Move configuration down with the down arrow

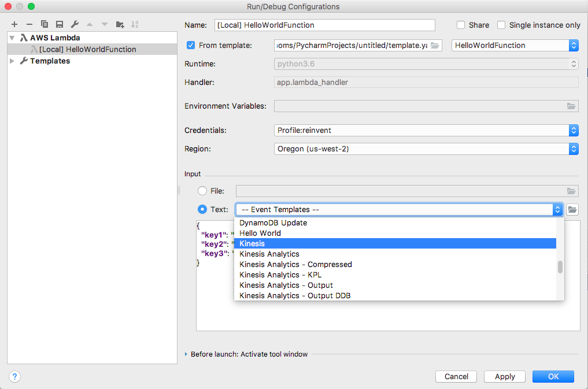(105, 24)
